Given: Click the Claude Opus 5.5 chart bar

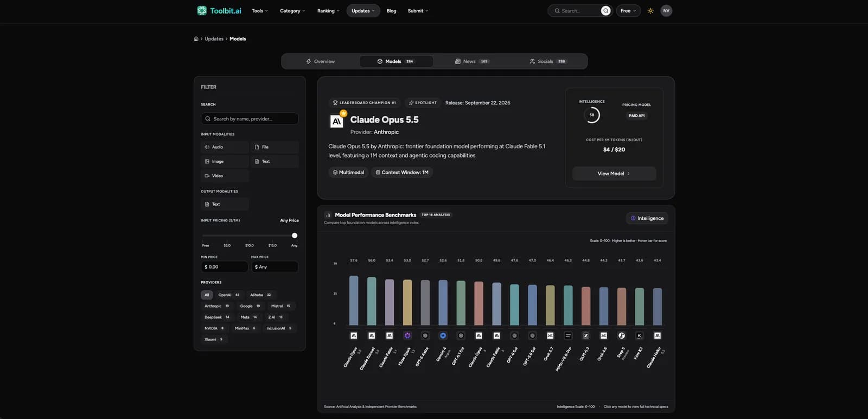Looking at the screenshot, I should pos(354,300).
